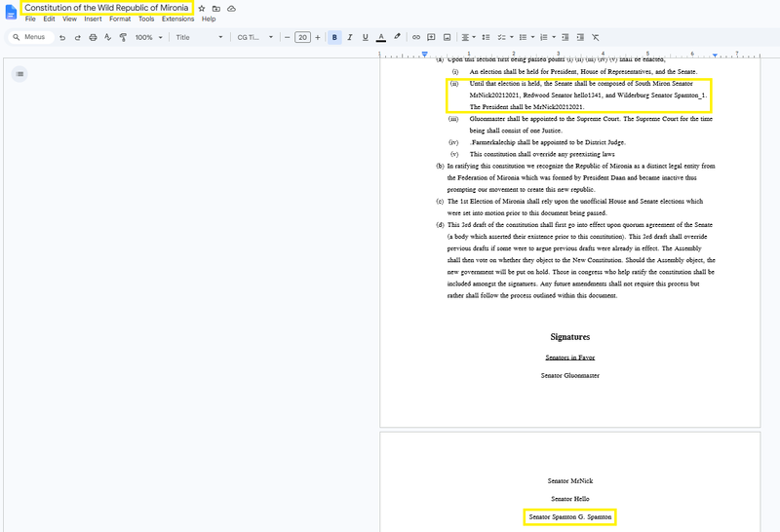Image resolution: width=780 pixels, height=532 pixels.
Task: Expand the checklist options arrow
Action: [511, 37]
